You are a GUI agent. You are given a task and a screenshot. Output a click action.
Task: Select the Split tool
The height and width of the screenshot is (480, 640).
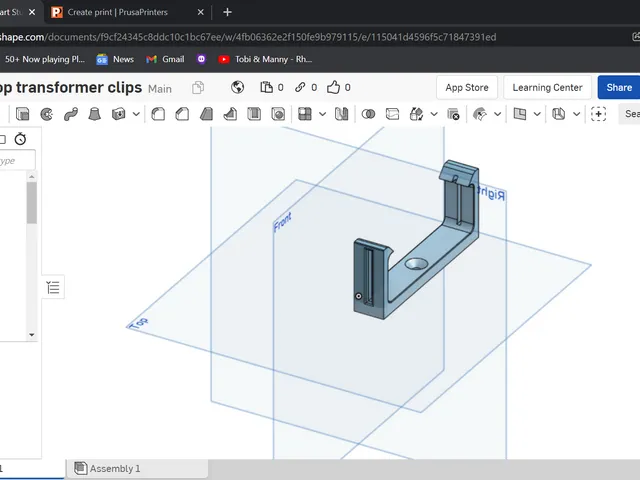tap(392, 114)
